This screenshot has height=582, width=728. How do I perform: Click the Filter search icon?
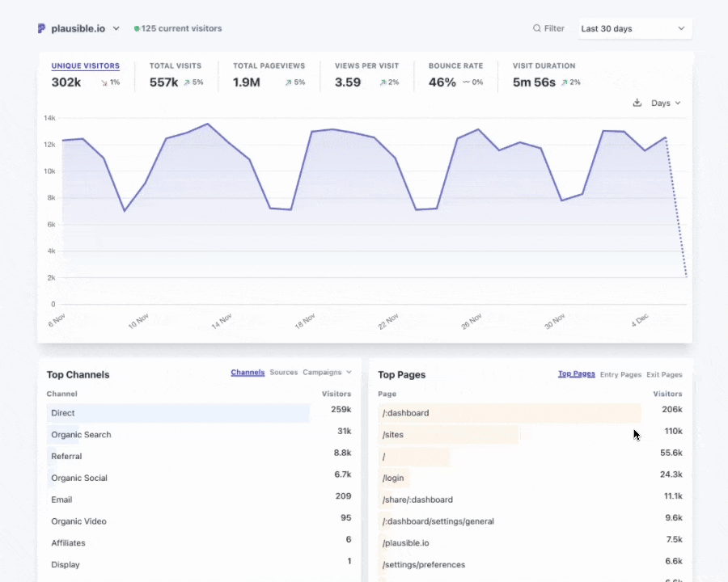click(x=536, y=28)
